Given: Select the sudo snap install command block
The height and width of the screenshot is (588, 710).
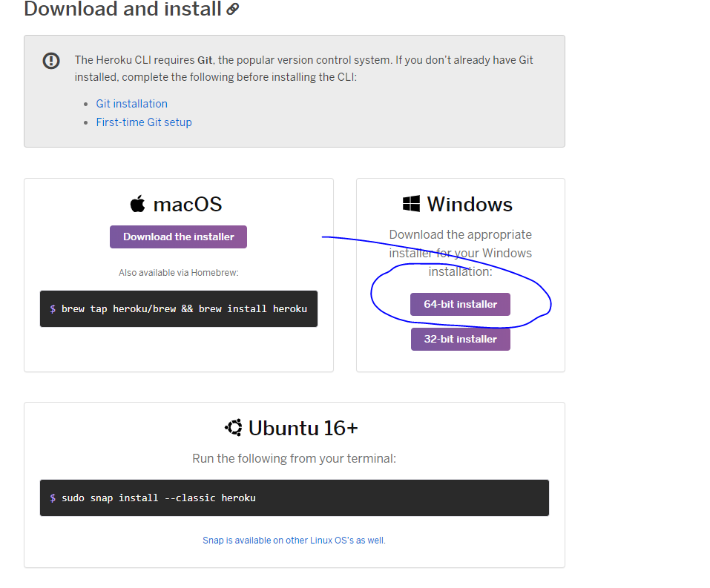Looking at the screenshot, I should tap(294, 498).
